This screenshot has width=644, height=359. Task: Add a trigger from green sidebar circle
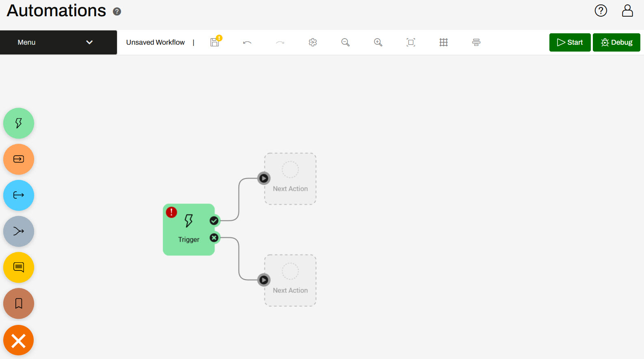(x=19, y=123)
